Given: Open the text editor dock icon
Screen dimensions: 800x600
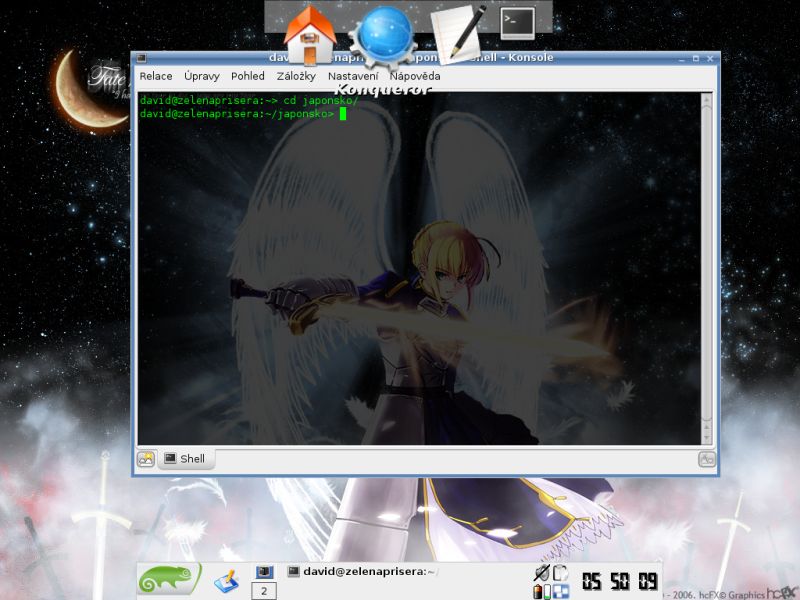Looking at the screenshot, I should pyautogui.click(x=458, y=33).
